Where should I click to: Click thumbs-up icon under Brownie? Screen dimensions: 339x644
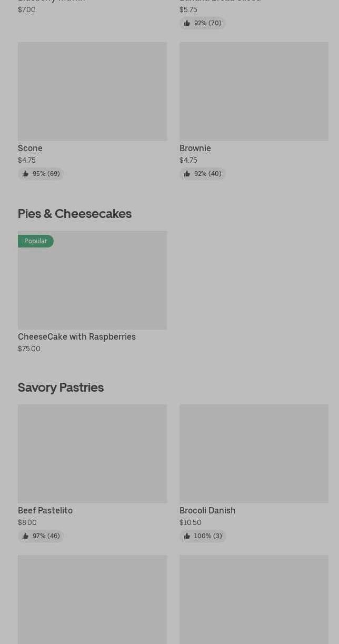pos(187,174)
